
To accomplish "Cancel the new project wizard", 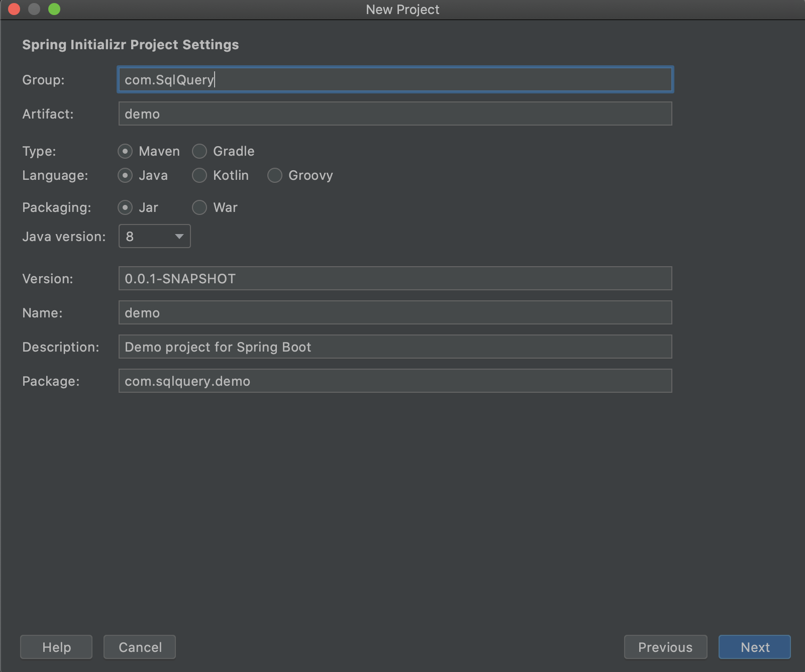I will (139, 647).
